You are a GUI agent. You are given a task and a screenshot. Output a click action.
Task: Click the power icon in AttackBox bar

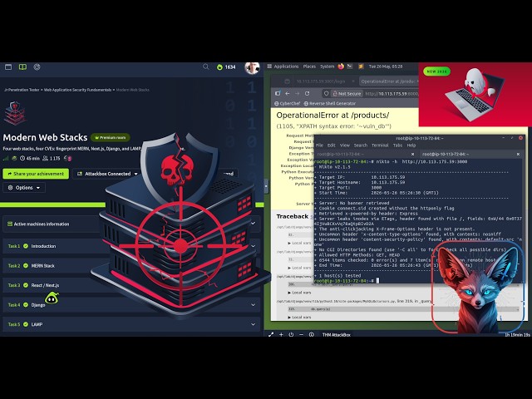point(291,334)
